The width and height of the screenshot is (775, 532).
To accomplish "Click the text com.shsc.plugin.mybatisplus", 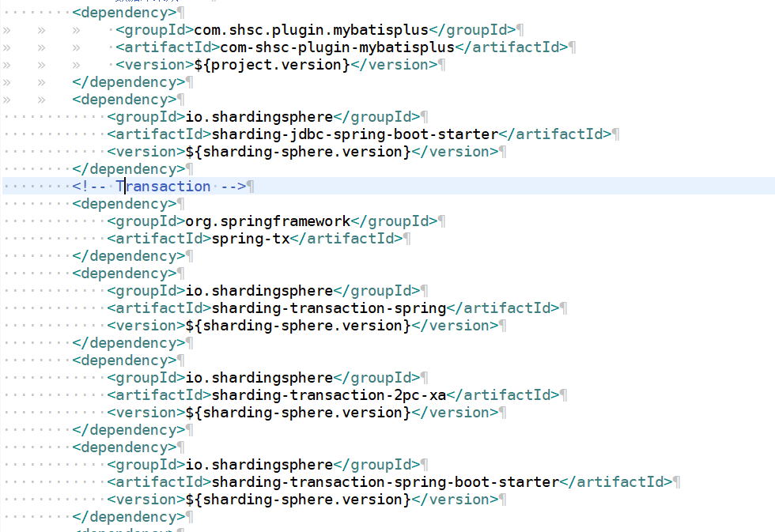I will pos(312,30).
